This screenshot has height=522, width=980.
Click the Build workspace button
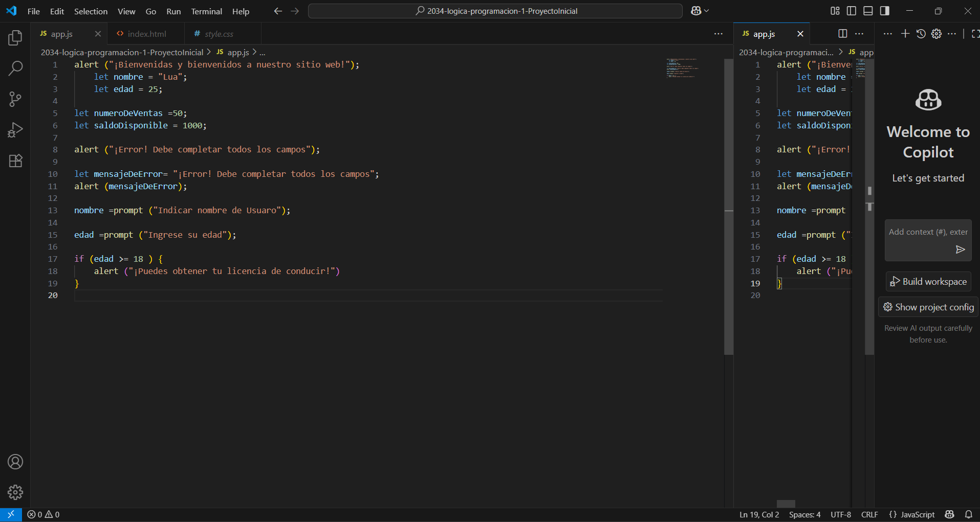928,282
